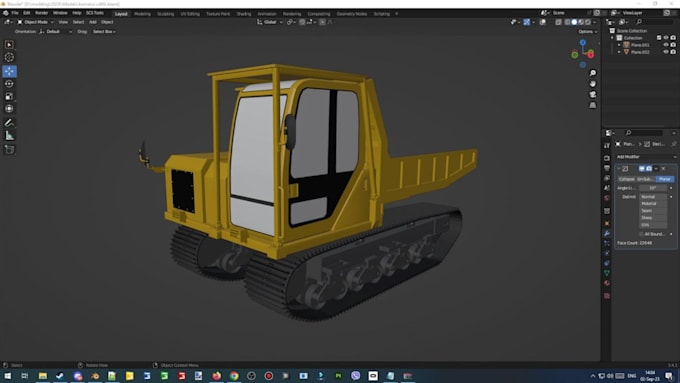
Task: Click the Blender logo menu icon
Action: pyautogui.click(x=5, y=13)
